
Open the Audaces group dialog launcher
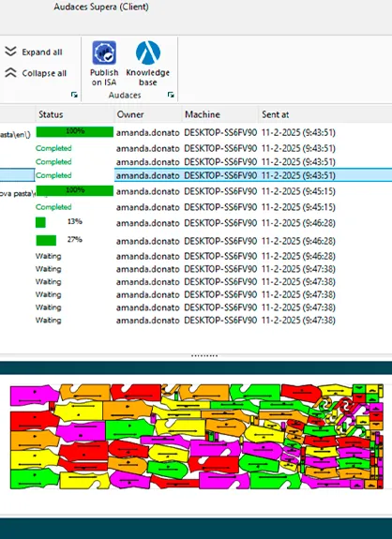tap(171, 95)
